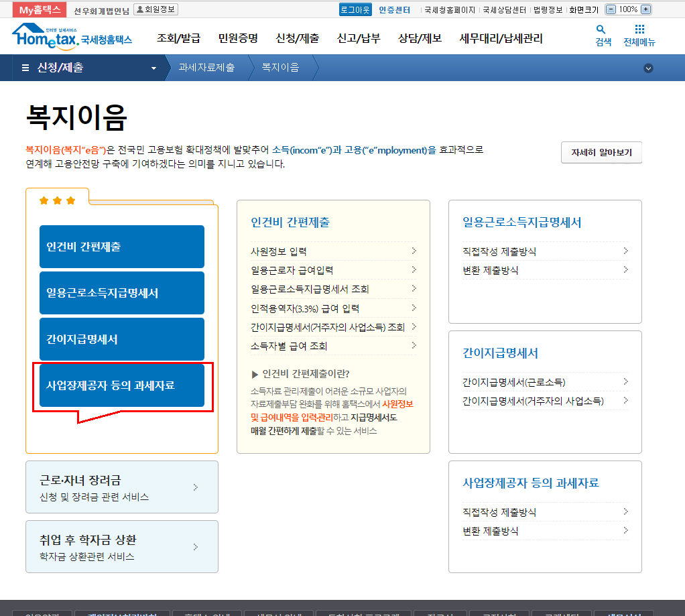685x616 pixels.
Task: Open the 신청/제출 hamburger menu icon
Action: click(x=25, y=68)
